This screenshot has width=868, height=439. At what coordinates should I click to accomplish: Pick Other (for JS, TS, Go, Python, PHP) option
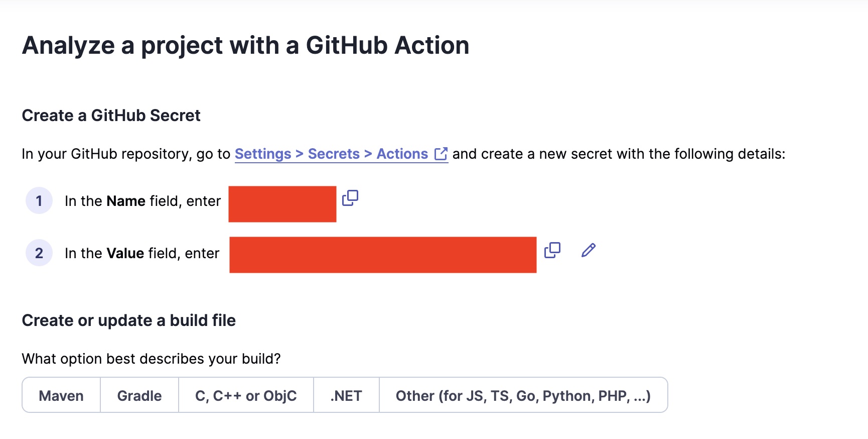(x=523, y=396)
